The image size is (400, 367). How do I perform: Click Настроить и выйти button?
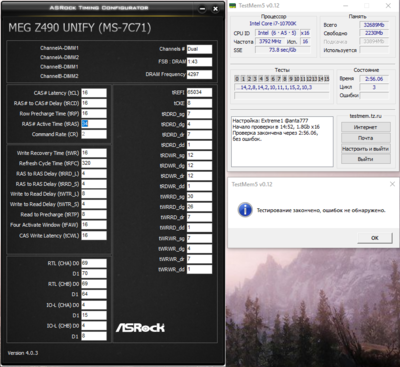(366, 148)
